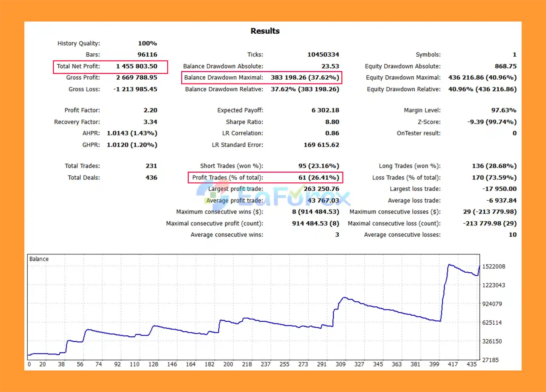Click the Total Trades value 231
The height and width of the screenshot is (392, 546).
pos(151,166)
